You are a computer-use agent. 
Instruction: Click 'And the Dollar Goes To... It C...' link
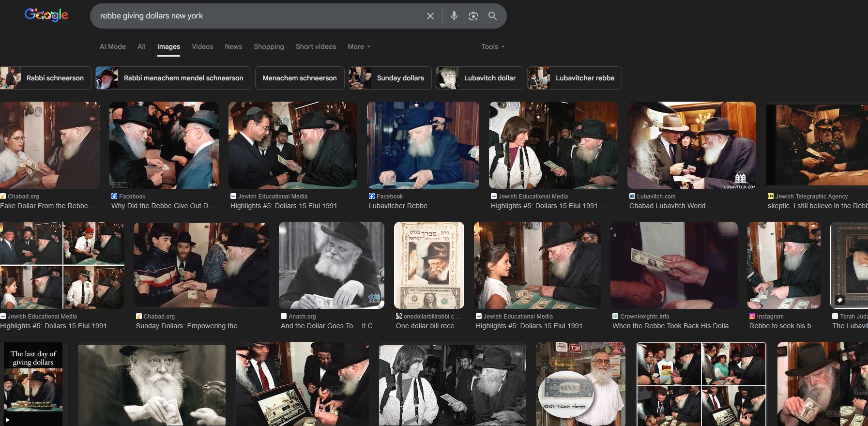(x=330, y=326)
